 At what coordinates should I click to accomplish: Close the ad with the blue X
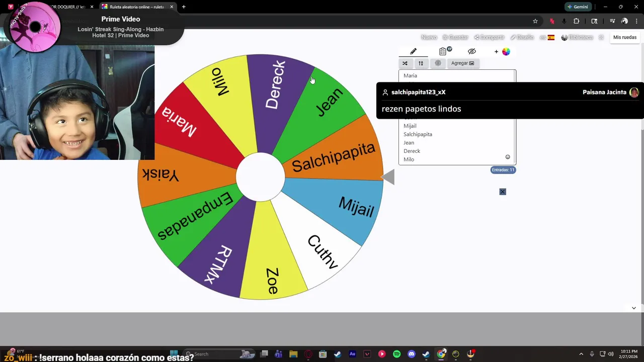click(503, 192)
